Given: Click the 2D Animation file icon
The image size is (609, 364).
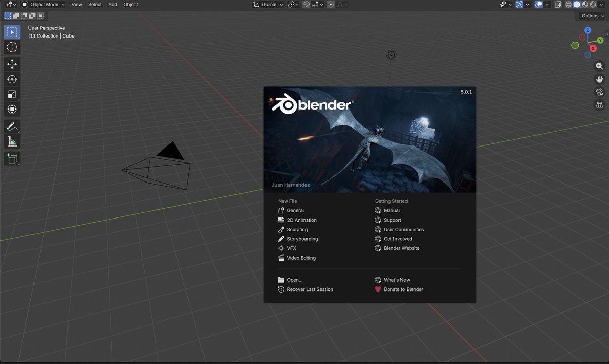Looking at the screenshot, I should (281, 220).
